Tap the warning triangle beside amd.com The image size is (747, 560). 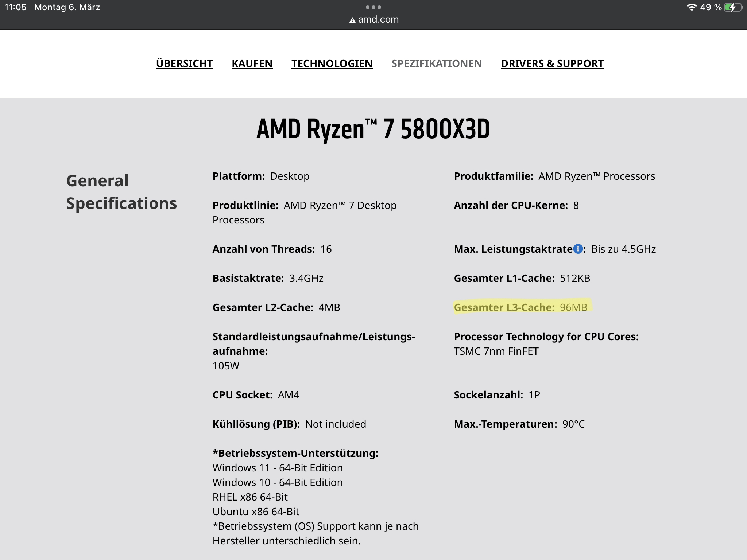coord(352,20)
